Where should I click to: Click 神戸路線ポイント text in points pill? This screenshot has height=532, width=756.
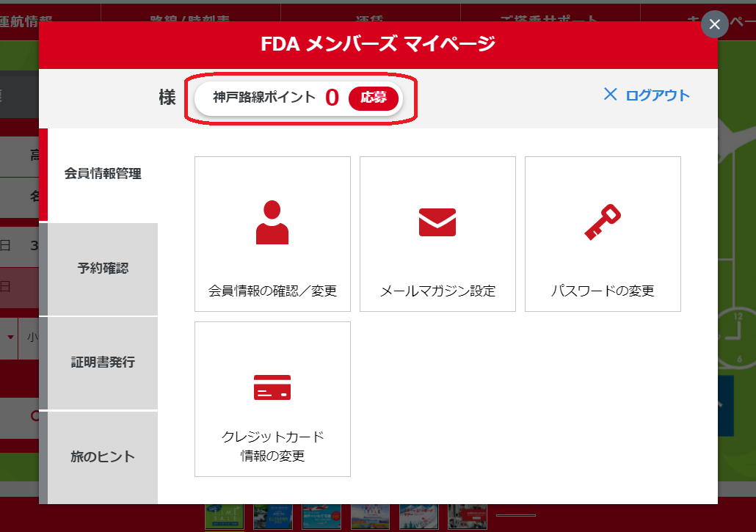tap(264, 98)
